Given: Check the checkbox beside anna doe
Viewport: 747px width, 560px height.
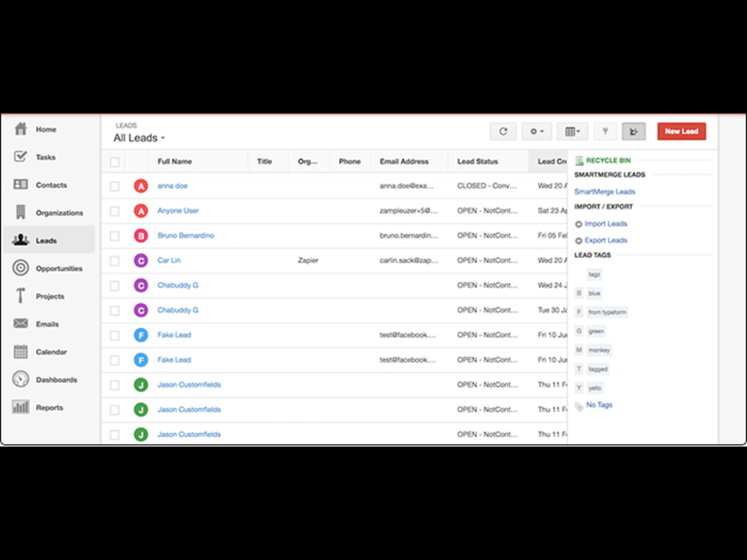Looking at the screenshot, I should click(114, 185).
